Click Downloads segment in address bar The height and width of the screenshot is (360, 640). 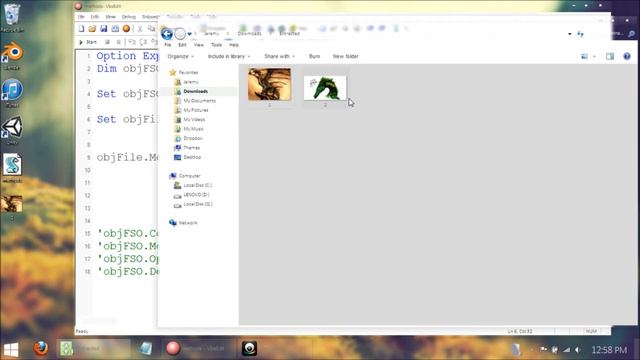click(249, 33)
